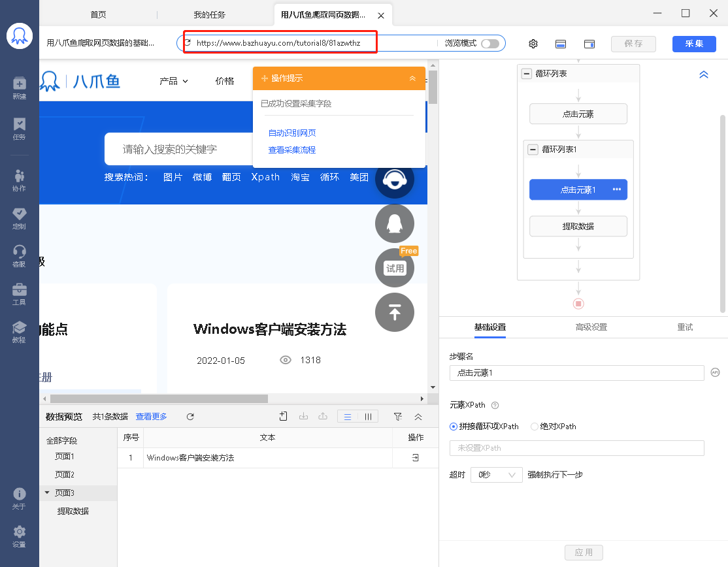Image resolution: width=728 pixels, height=567 pixels.
Task: Select the 点击元素 workflow step
Action: pos(578,114)
